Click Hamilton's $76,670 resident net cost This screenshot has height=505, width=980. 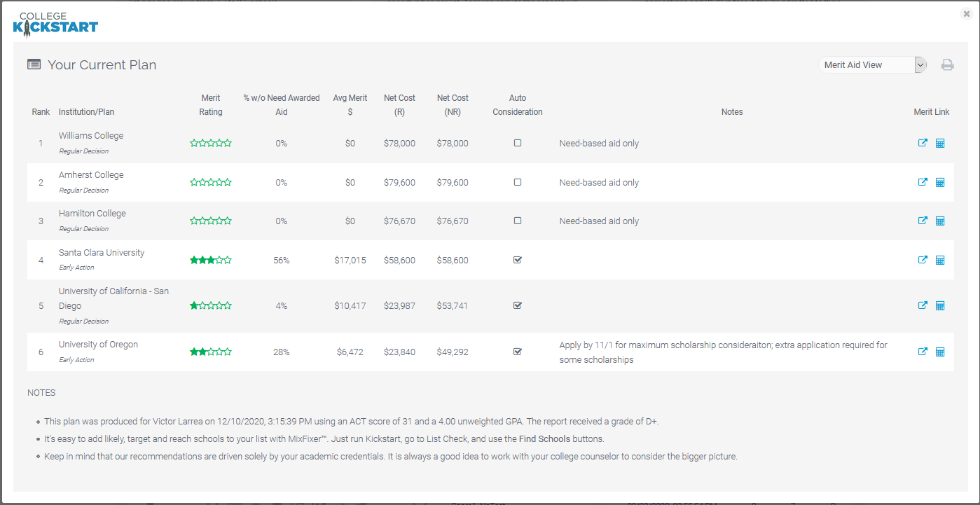[399, 221]
